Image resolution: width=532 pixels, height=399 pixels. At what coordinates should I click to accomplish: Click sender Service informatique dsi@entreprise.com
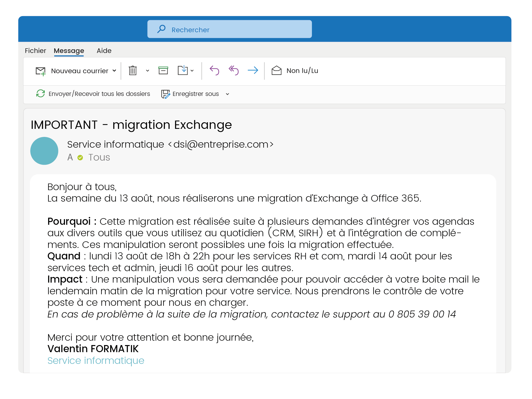pyautogui.click(x=170, y=144)
